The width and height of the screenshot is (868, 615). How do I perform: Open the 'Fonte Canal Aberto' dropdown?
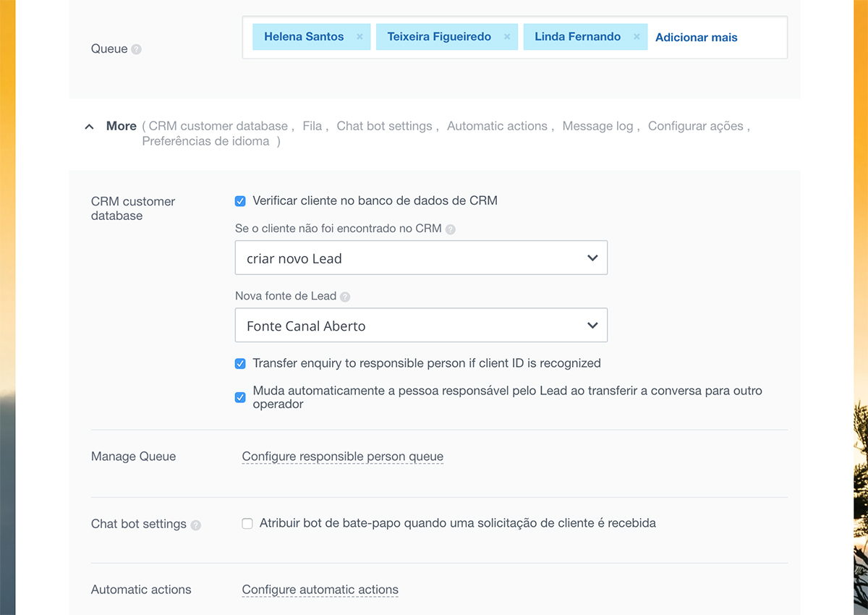pyautogui.click(x=421, y=326)
